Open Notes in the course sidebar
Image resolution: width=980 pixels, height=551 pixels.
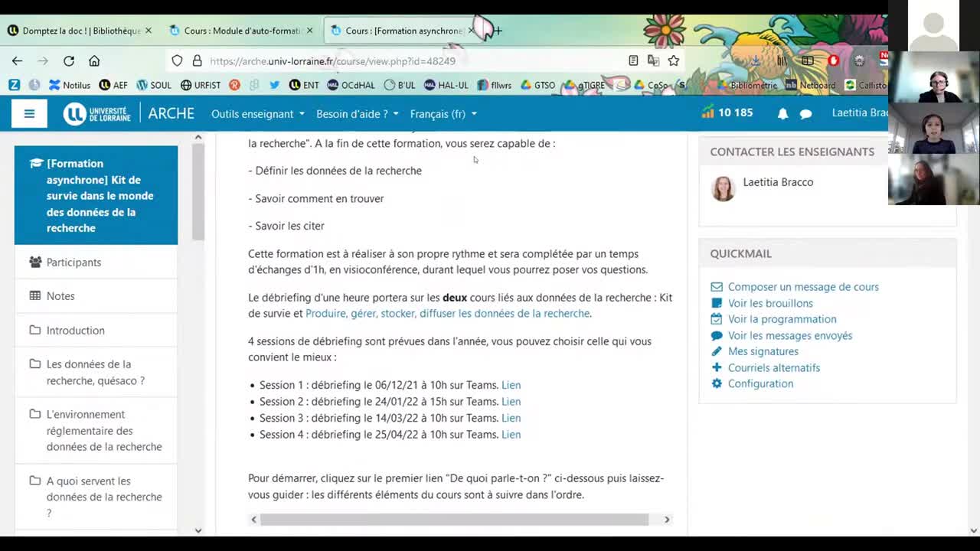(60, 296)
